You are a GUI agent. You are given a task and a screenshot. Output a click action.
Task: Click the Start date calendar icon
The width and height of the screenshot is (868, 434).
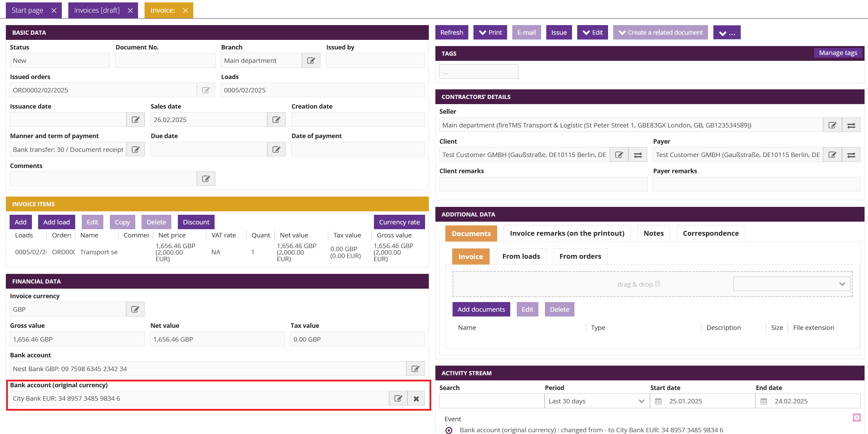[x=658, y=401]
